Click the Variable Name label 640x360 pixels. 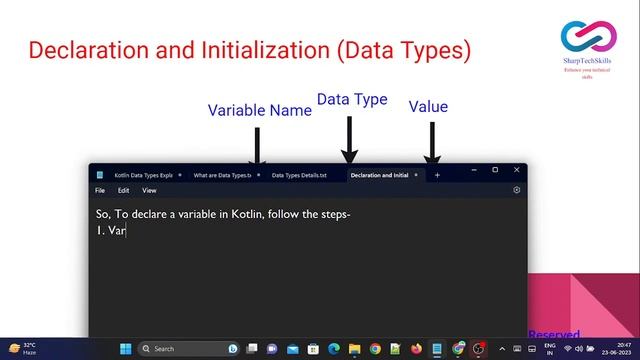(x=260, y=110)
